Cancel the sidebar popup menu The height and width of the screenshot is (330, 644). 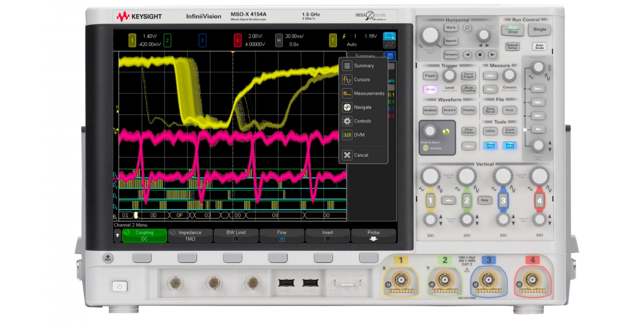click(363, 155)
